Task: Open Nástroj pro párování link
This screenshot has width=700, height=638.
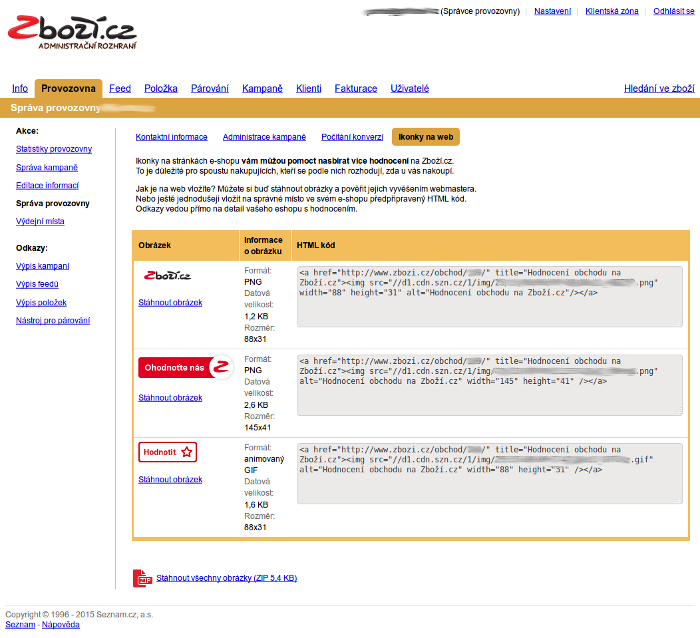Action: (x=53, y=321)
